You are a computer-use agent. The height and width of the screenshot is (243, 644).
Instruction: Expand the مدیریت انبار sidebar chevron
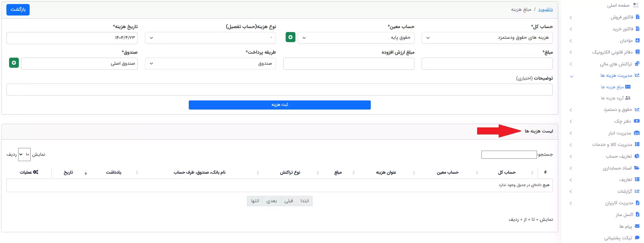click(x=571, y=133)
